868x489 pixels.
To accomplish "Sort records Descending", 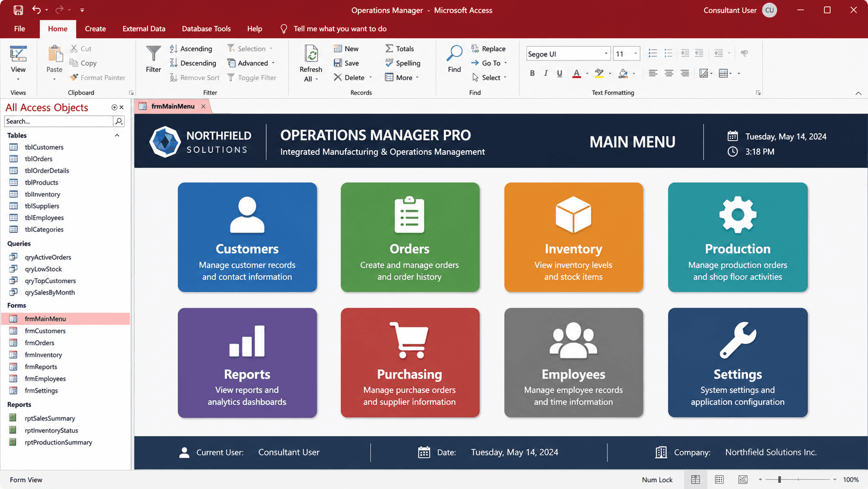I will [193, 63].
